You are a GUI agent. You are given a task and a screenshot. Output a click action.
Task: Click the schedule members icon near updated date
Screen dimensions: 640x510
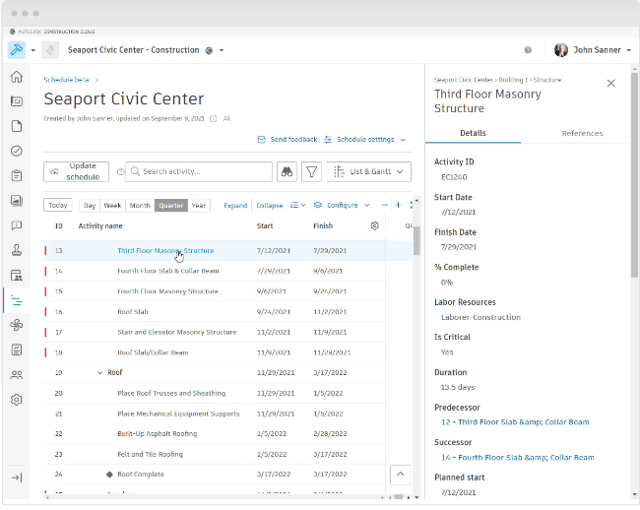pyautogui.click(x=227, y=119)
